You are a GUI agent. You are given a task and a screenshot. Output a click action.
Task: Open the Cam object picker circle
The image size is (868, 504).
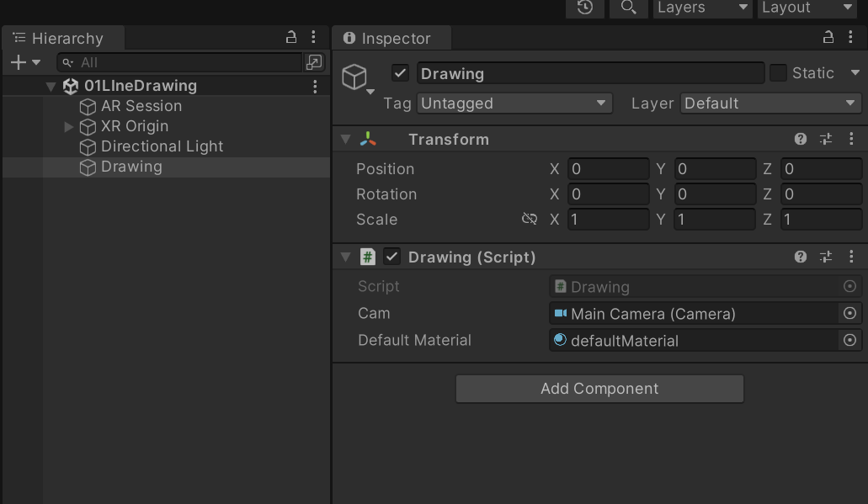point(849,314)
